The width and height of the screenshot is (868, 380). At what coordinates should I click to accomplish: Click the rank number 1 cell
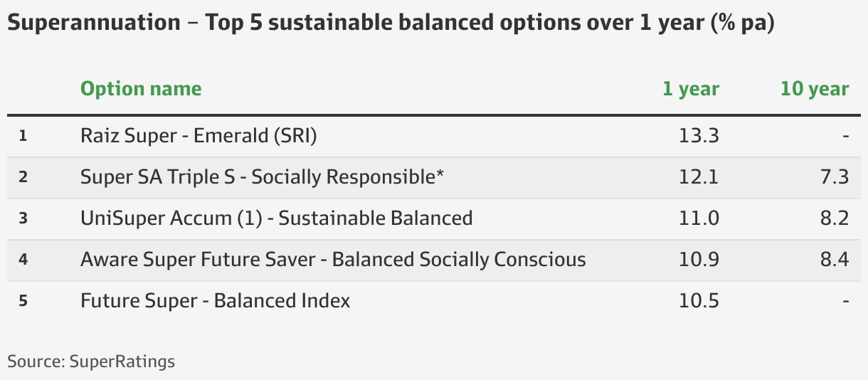pyautogui.click(x=23, y=135)
